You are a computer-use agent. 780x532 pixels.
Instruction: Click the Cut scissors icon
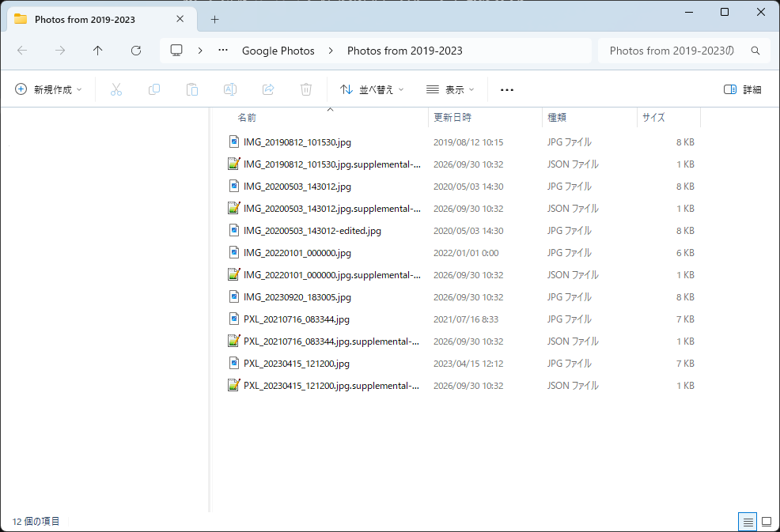pos(116,89)
